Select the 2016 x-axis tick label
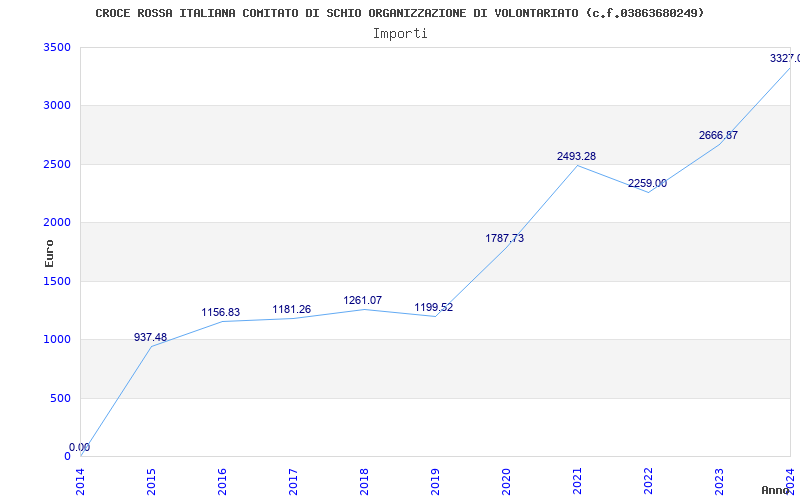Screen dimensions: 800x500 222,481
